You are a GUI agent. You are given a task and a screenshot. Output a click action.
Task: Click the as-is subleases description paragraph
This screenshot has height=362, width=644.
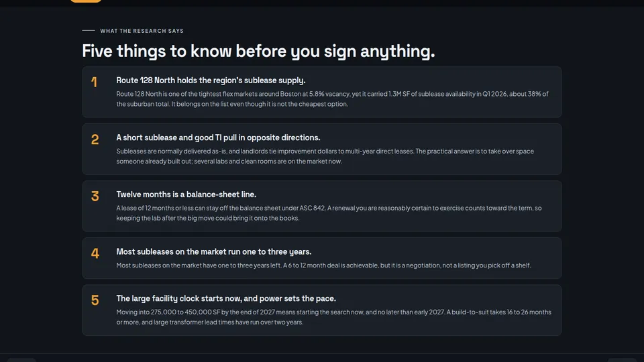[325, 156]
